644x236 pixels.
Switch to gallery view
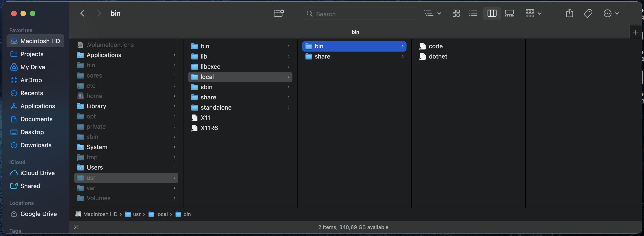pyautogui.click(x=509, y=13)
